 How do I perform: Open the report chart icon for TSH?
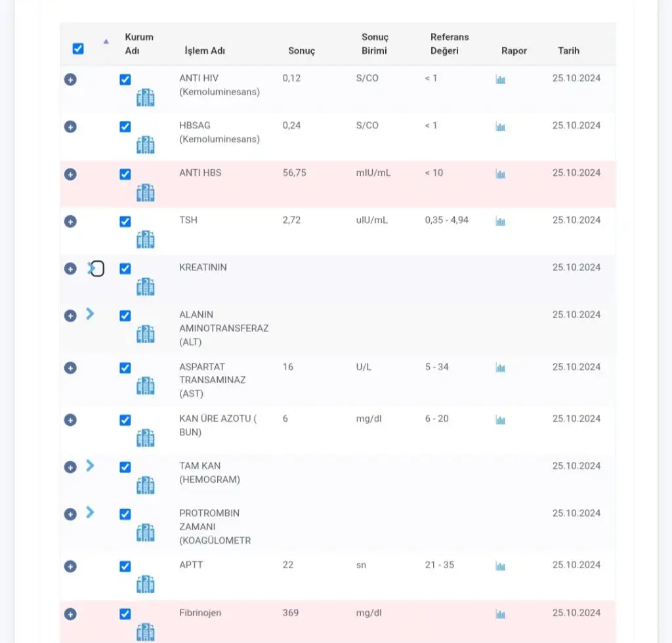click(500, 222)
